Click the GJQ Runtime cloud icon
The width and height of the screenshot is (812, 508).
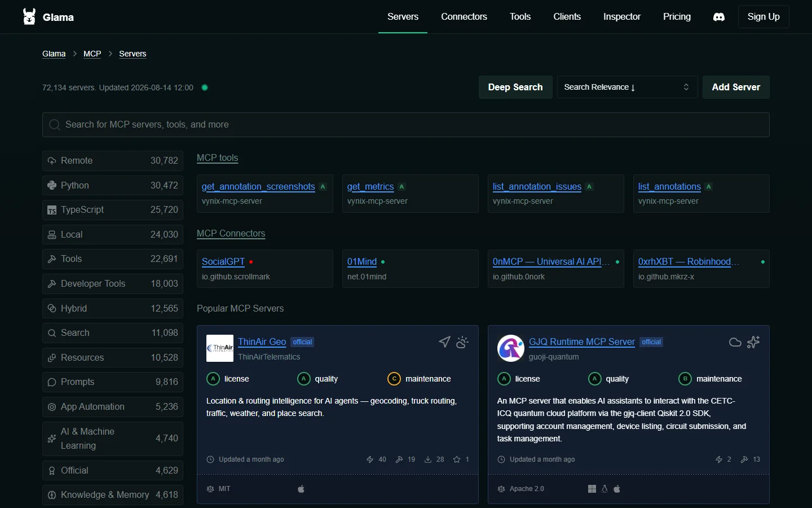click(x=735, y=342)
